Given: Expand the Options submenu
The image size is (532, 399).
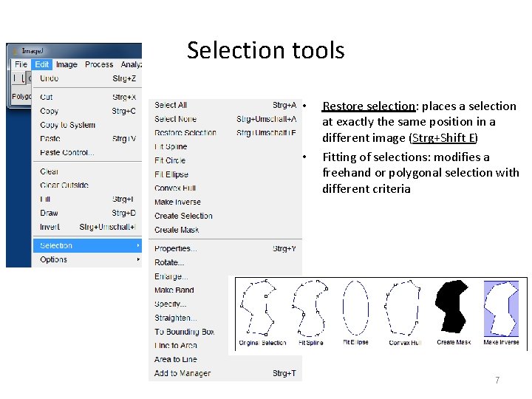Looking at the screenshot, I should (87, 259).
